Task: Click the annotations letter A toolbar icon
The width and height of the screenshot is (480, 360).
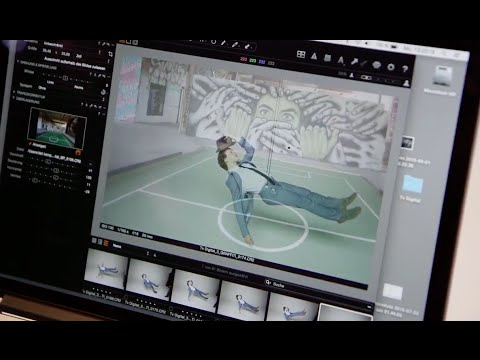Action: pyautogui.click(x=341, y=60)
